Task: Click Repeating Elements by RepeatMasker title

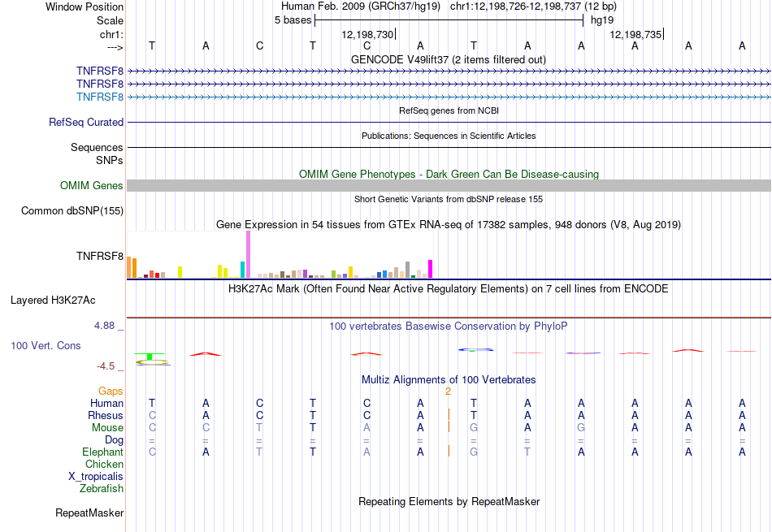Action: [x=449, y=501]
